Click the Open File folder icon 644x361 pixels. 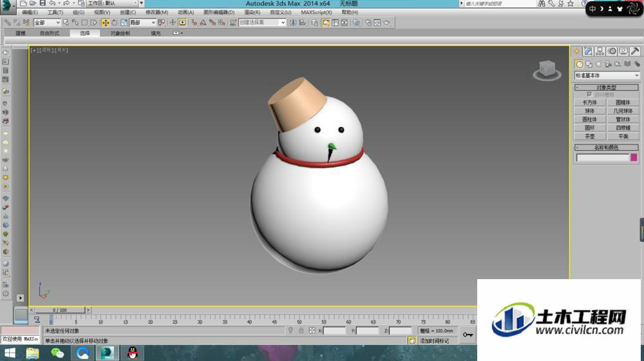33,3
